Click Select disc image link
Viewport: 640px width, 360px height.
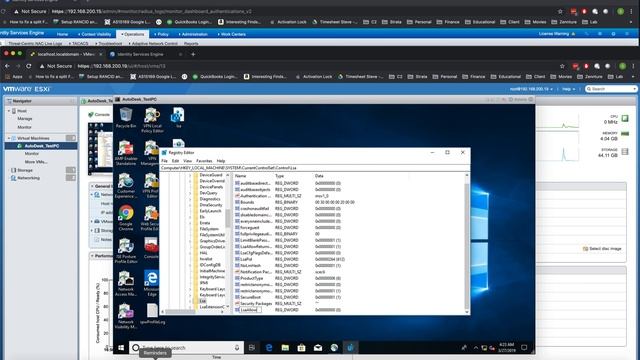[x=602, y=249]
